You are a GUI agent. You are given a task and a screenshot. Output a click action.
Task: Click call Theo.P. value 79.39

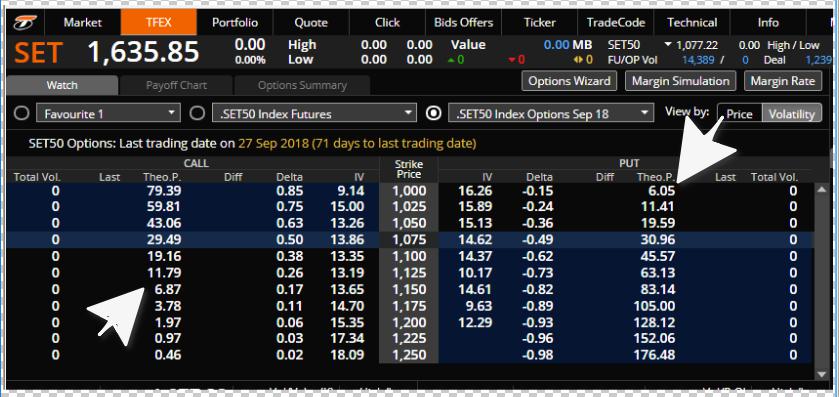164,190
